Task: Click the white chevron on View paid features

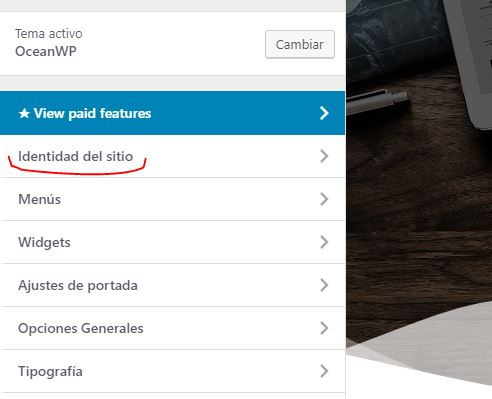Action: coord(324,113)
